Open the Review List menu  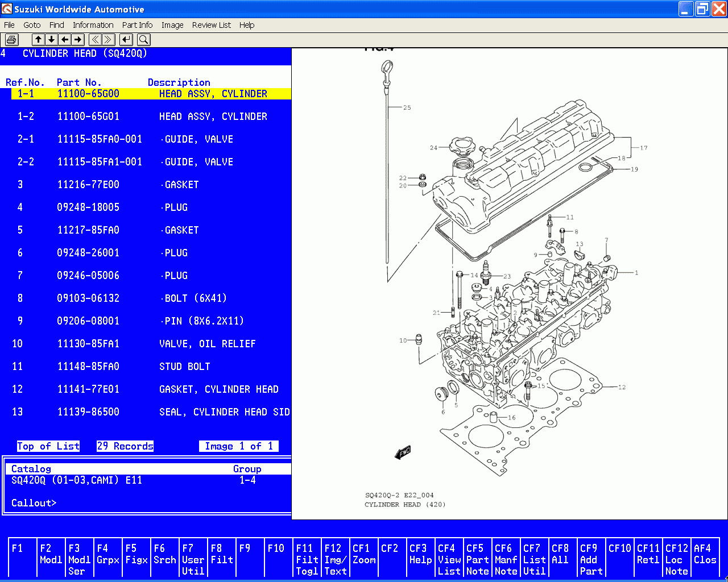pos(212,25)
